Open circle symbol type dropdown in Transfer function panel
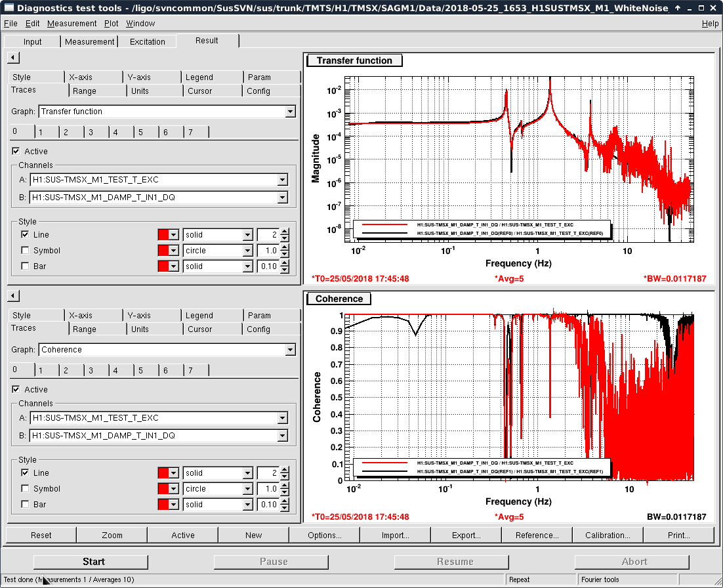 tap(247, 250)
